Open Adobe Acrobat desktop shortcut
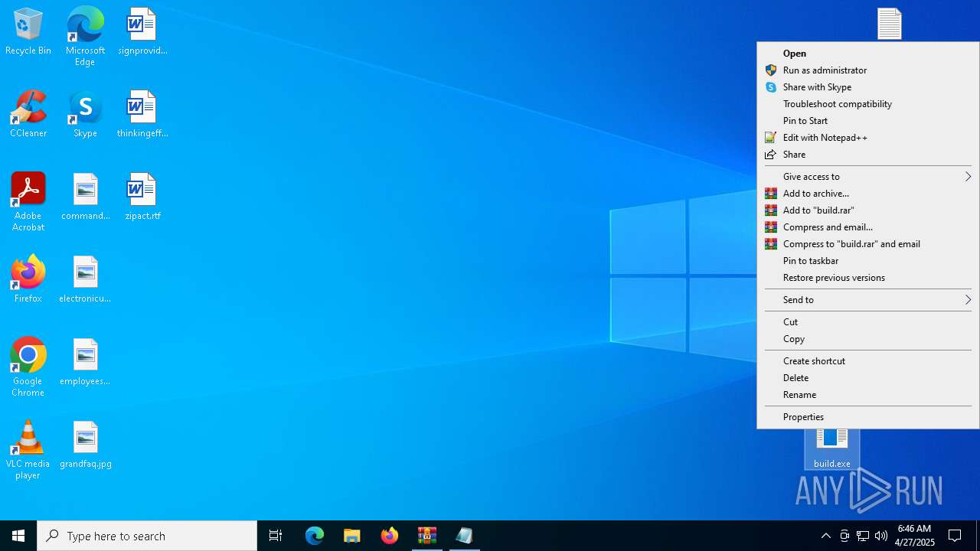This screenshot has height=551, width=980. tap(28, 202)
